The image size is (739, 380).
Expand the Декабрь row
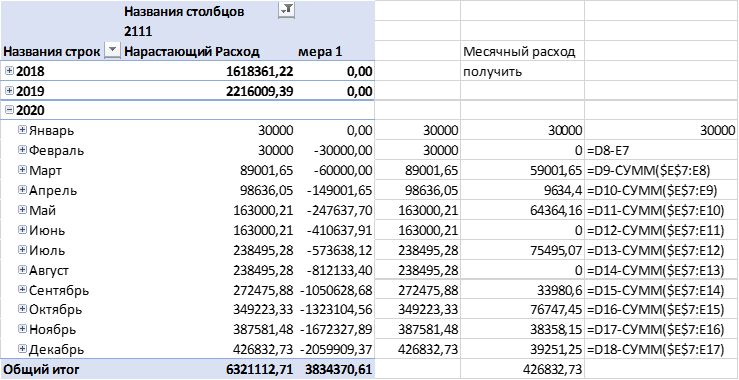click(x=22, y=349)
